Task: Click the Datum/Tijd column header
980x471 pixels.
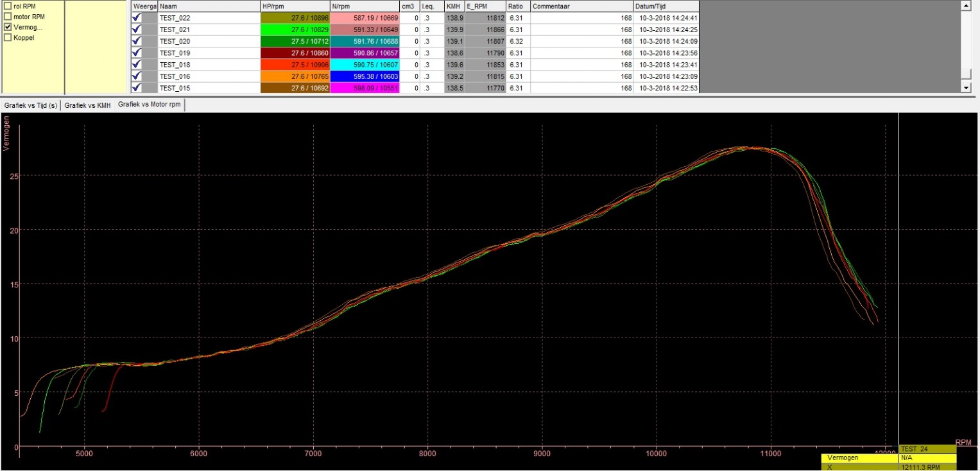Action: (666, 6)
